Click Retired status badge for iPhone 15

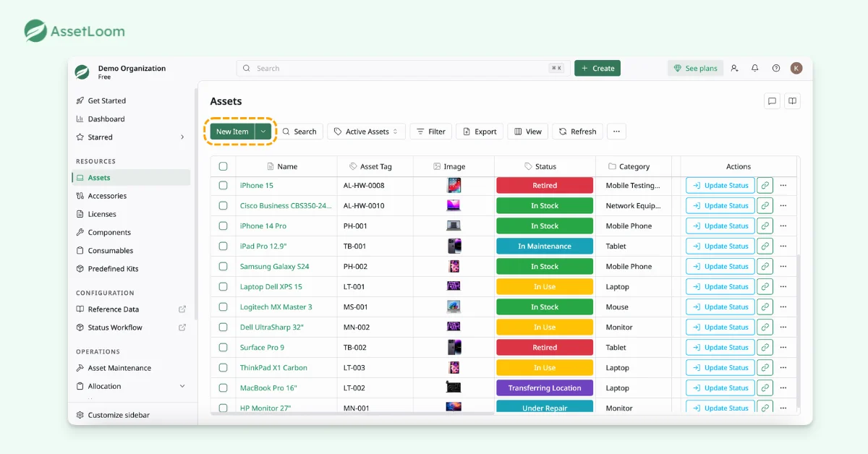pyautogui.click(x=545, y=186)
